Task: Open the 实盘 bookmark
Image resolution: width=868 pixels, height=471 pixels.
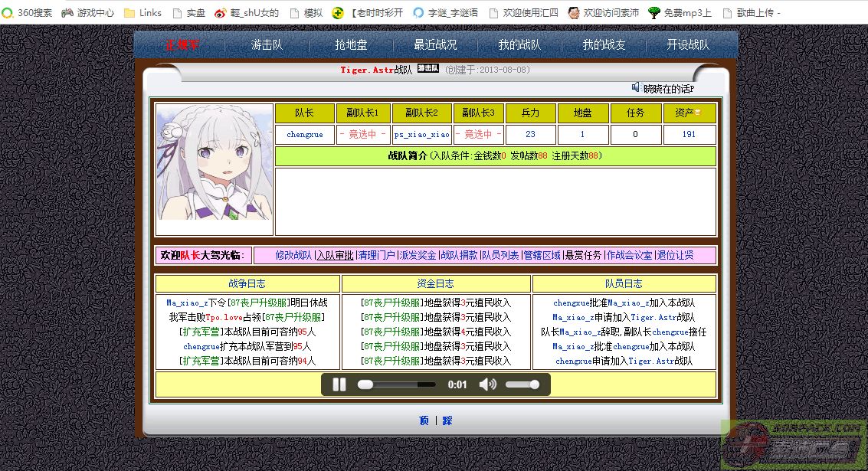Action: (x=188, y=12)
